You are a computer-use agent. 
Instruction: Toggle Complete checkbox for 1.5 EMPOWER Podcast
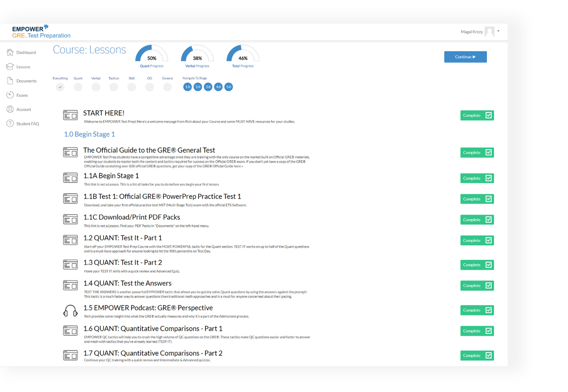[489, 310]
